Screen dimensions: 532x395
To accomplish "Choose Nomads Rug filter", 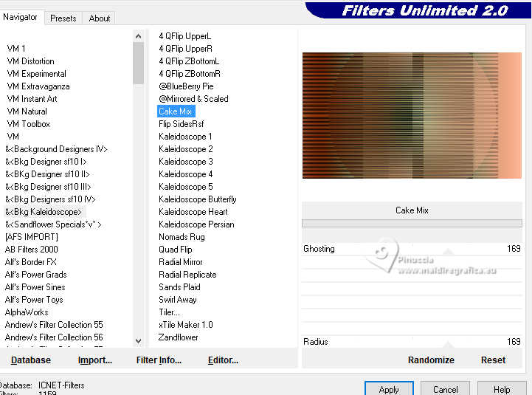I will (182, 237).
